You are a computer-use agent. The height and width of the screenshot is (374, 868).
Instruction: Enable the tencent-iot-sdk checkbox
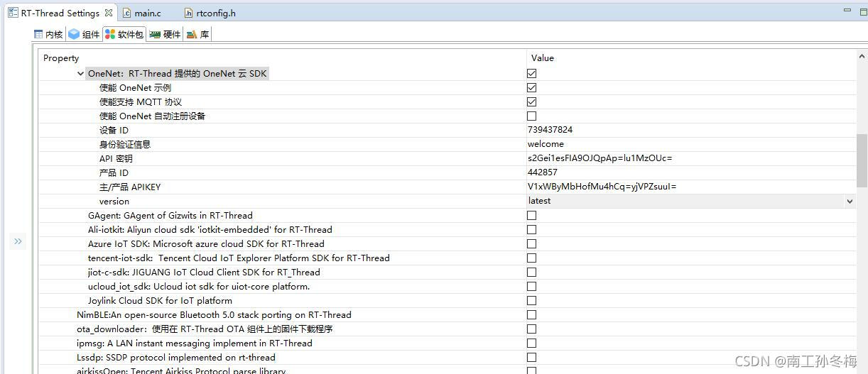(x=531, y=258)
